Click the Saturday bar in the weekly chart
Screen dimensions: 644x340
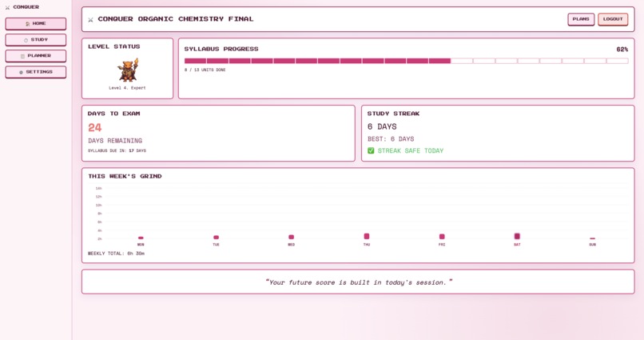pos(517,236)
